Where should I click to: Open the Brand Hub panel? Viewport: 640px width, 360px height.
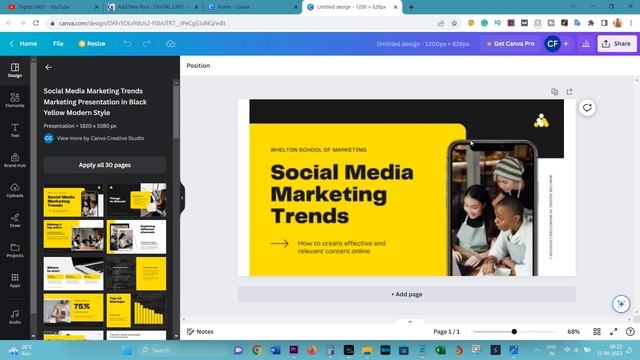[15, 160]
